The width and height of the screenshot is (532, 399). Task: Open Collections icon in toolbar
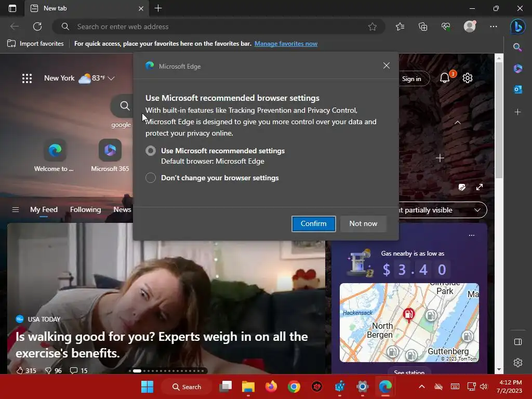pyautogui.click(x=423, y=26)
